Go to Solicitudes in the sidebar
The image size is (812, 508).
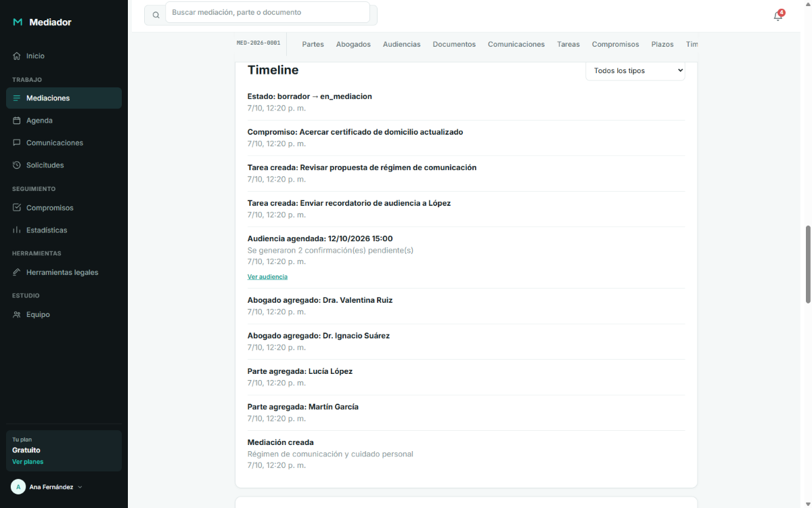click(x=64, y=165)
